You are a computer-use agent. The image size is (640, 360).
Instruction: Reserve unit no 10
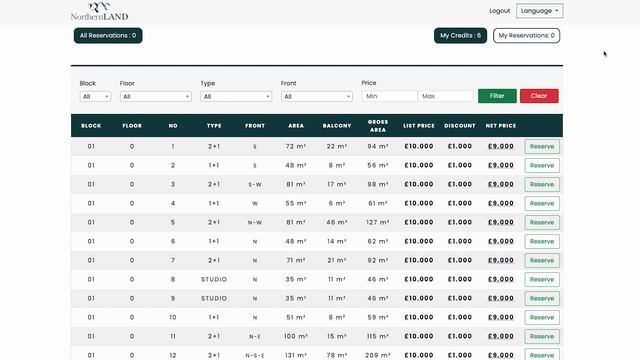point(542,317)
